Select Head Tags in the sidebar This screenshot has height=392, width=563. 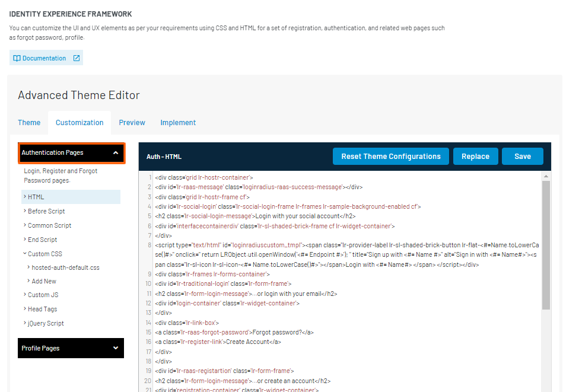click(x=43, y=309)
